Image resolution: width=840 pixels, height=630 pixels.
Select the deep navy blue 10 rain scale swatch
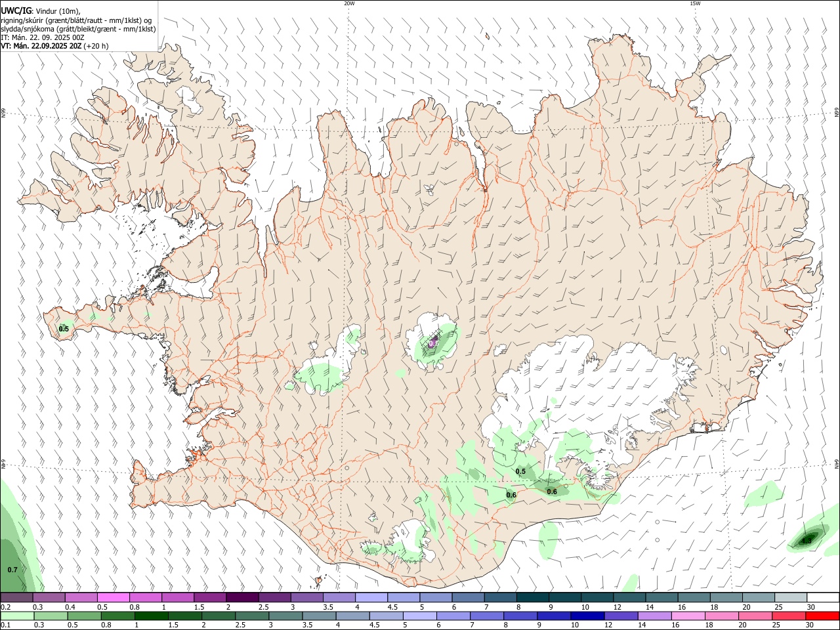click(x=588, y=616)
